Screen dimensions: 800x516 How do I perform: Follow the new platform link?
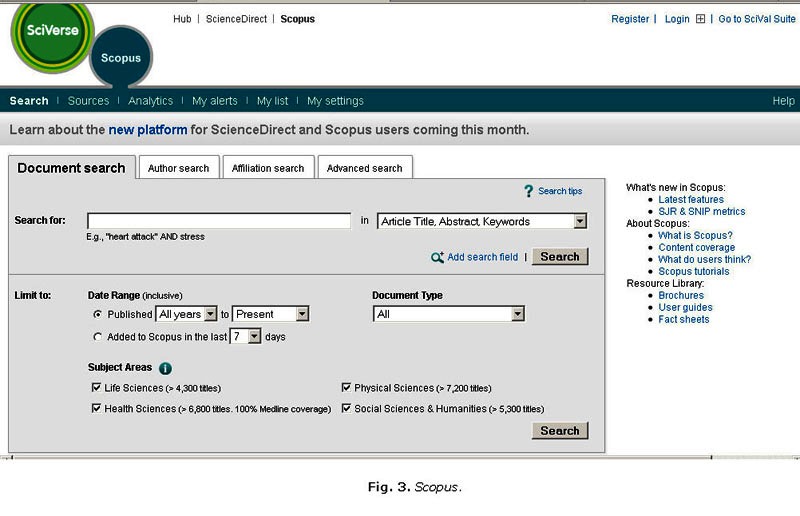148,130
